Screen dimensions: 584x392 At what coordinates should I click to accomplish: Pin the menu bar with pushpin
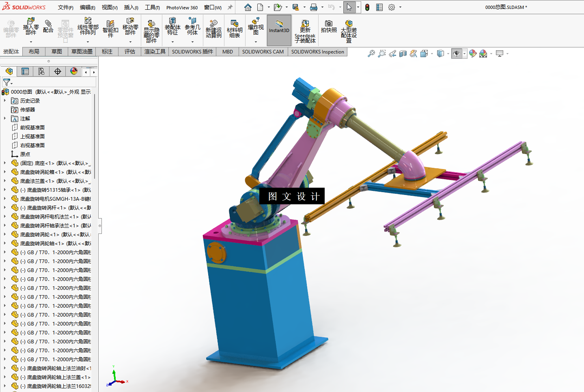coord(230,7)
